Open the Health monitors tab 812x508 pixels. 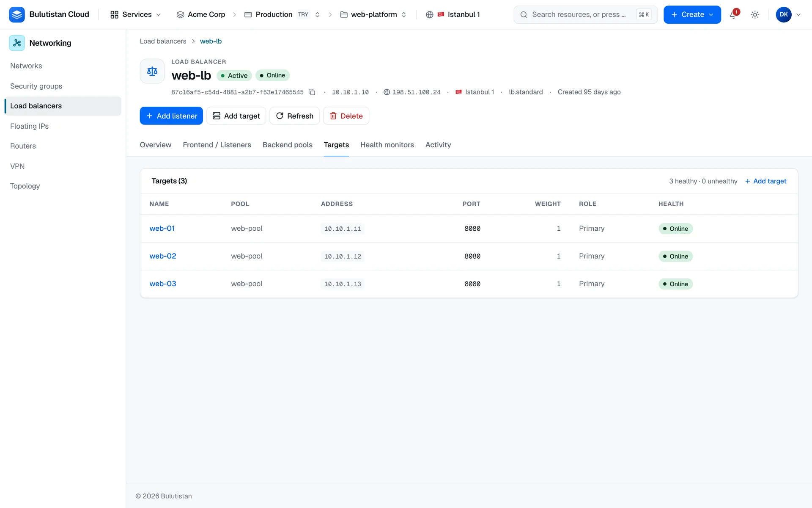(x=387, y=145)
